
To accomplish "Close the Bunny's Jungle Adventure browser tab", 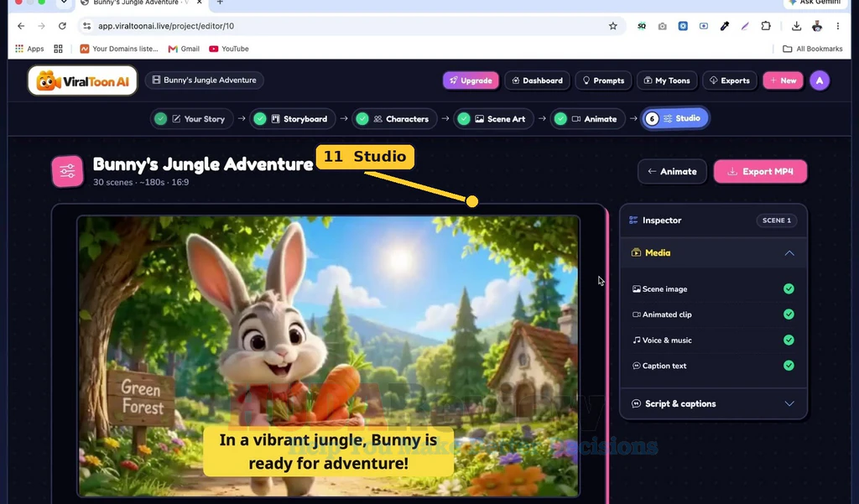I will (200, 3).
